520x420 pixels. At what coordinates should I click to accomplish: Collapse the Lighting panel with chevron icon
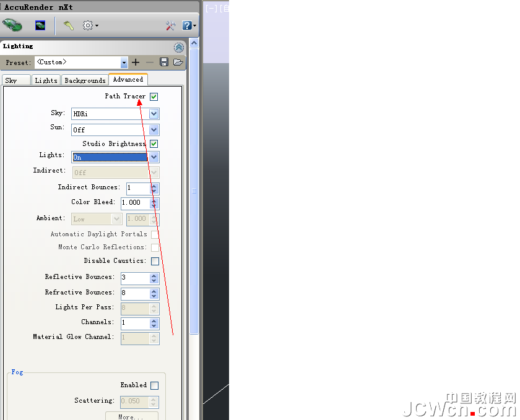[x=179, y=48]
